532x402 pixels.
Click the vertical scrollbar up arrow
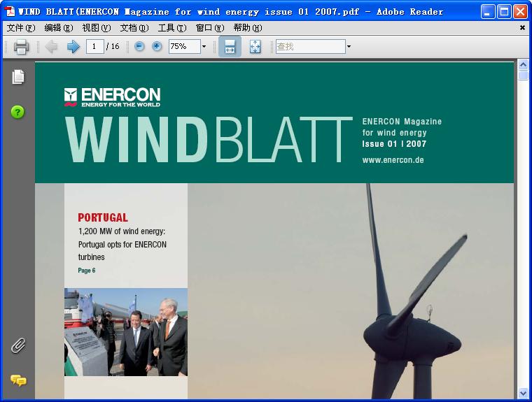pyautogui.click(x=523, y=64)
